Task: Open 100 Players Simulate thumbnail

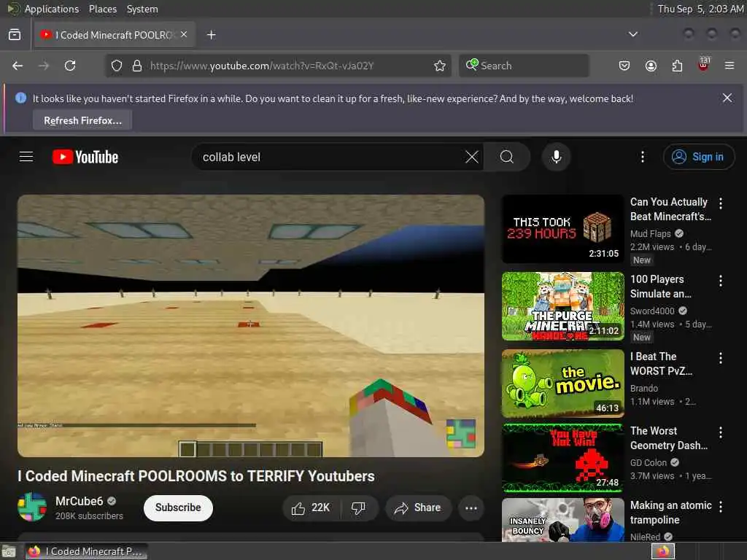Action: click(562, 306)
